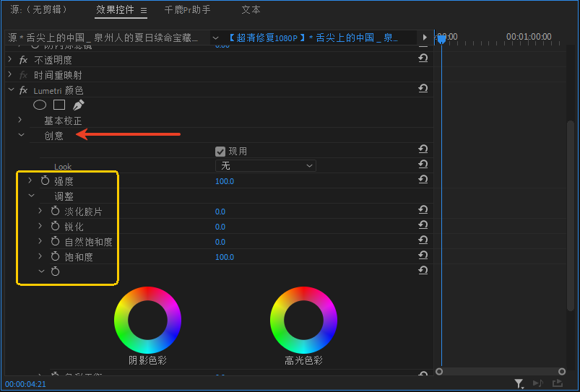
Task: Click the 阴影色彩 color wheel
Action: coord(147,321)
